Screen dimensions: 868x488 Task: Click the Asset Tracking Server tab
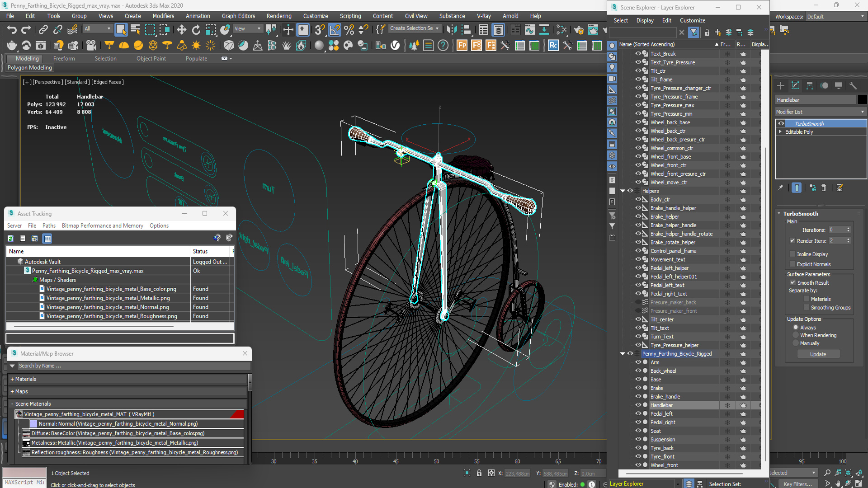[14, 225]
